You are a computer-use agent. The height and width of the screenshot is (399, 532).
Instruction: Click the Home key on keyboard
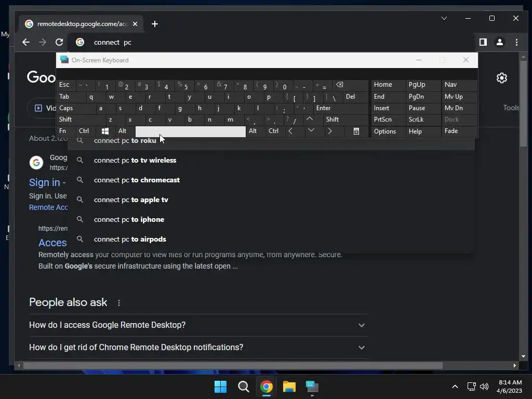point(389,85)
